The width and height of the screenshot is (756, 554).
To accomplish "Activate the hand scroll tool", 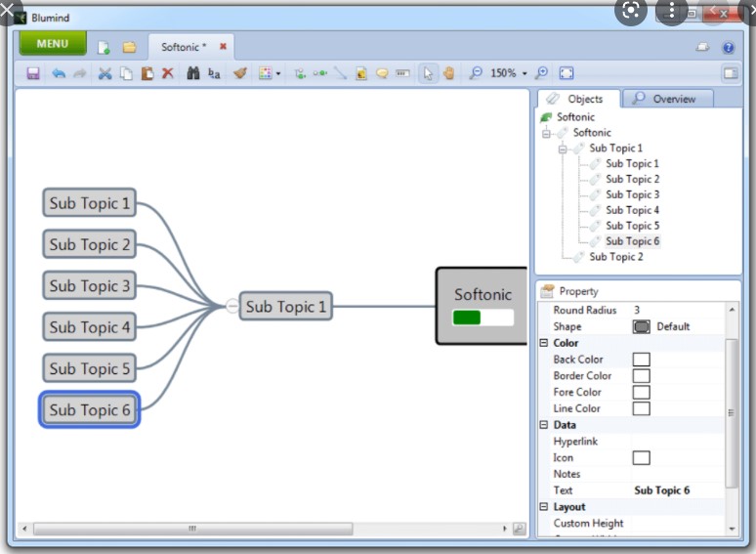I will [449, 73].
